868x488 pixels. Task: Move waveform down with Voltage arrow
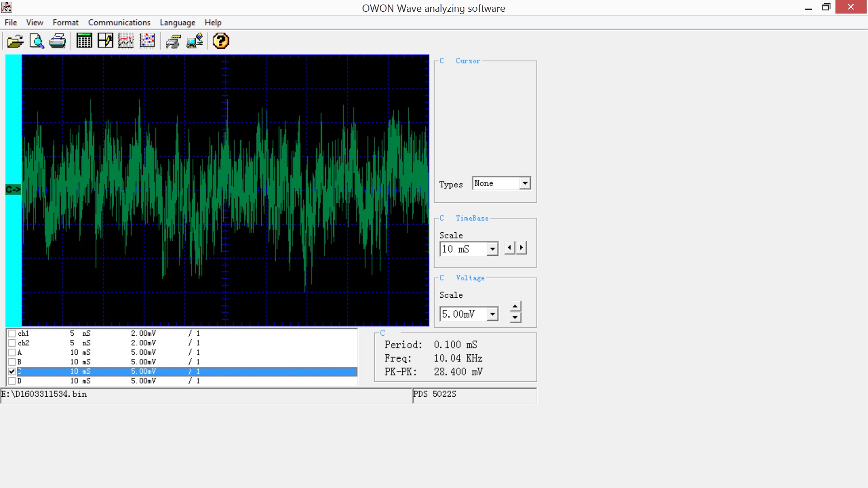[x=515, y=317]
